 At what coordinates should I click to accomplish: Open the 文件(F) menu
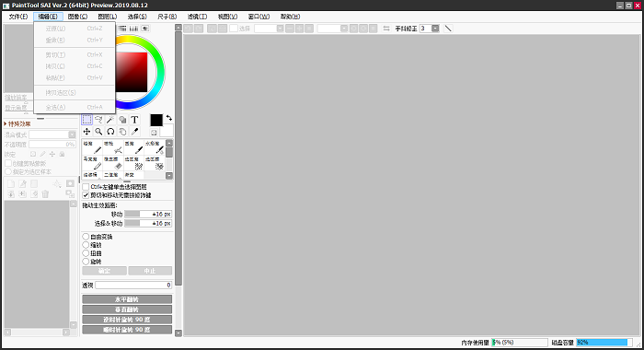(18, 17)
